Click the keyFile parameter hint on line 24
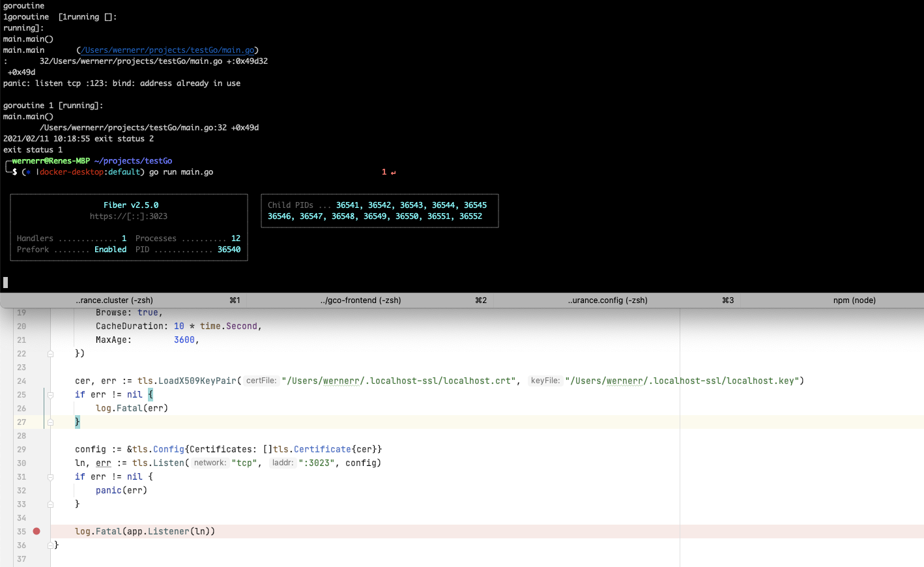The width and height of the screenshot is (924, 567). 545,381
